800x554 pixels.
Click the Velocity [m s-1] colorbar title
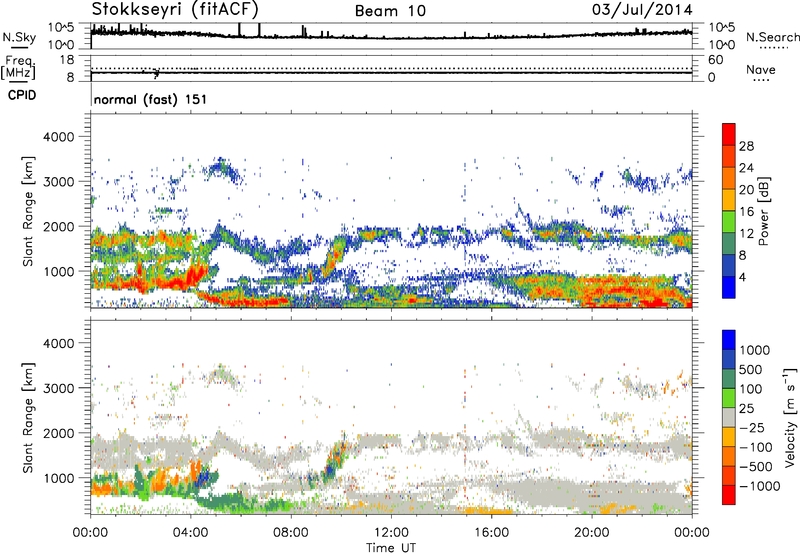point(790,417)
